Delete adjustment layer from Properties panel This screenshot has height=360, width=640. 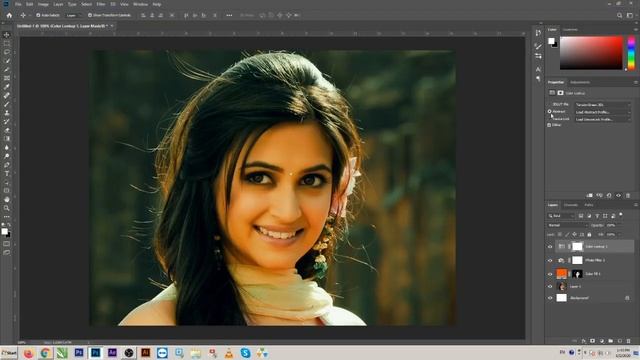pyautogui.click(x=628, y=196)
